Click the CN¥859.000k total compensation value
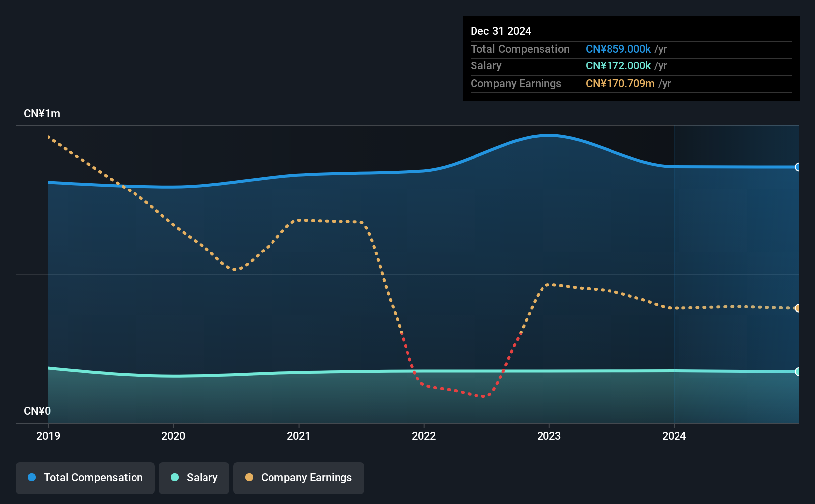 click(x=618, y=49)
